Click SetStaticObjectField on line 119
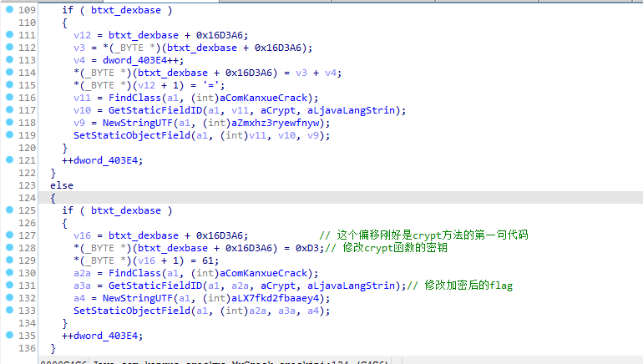Screen dimensions: 643x364 tap(132, 135)
